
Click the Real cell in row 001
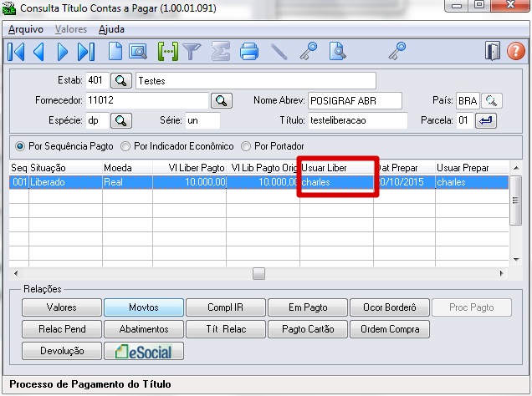pos(128,182)
